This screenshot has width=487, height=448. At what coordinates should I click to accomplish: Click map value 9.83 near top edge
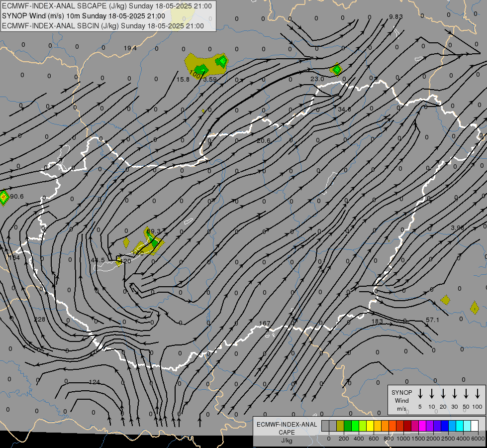coord(395,16)
